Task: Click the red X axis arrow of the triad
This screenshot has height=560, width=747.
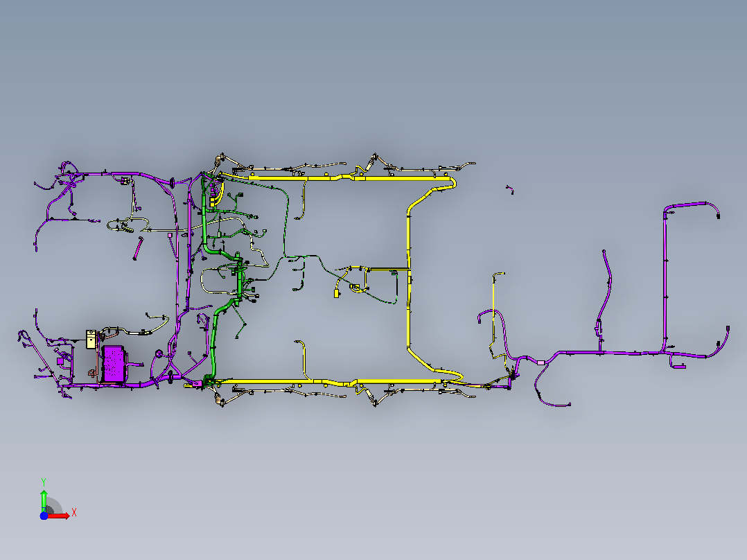Action: point(60,516)
